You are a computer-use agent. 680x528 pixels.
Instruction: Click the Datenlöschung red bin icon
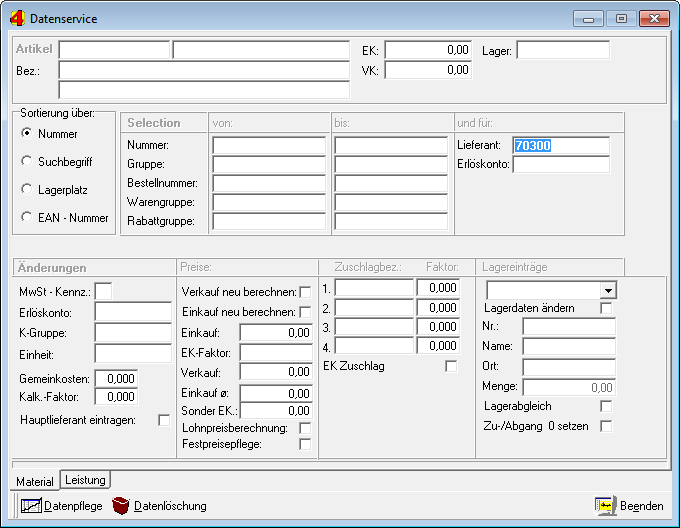click(x=121, y=506)
